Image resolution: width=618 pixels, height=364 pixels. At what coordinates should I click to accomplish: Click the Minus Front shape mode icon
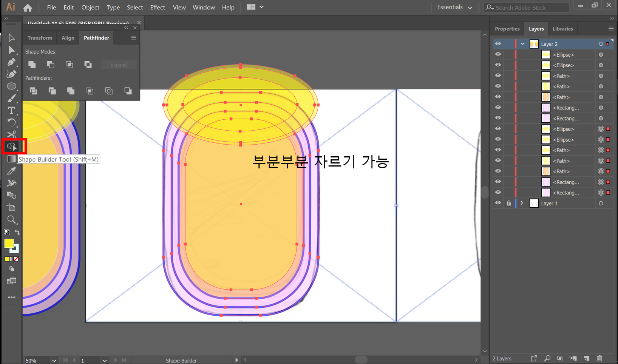51,65
